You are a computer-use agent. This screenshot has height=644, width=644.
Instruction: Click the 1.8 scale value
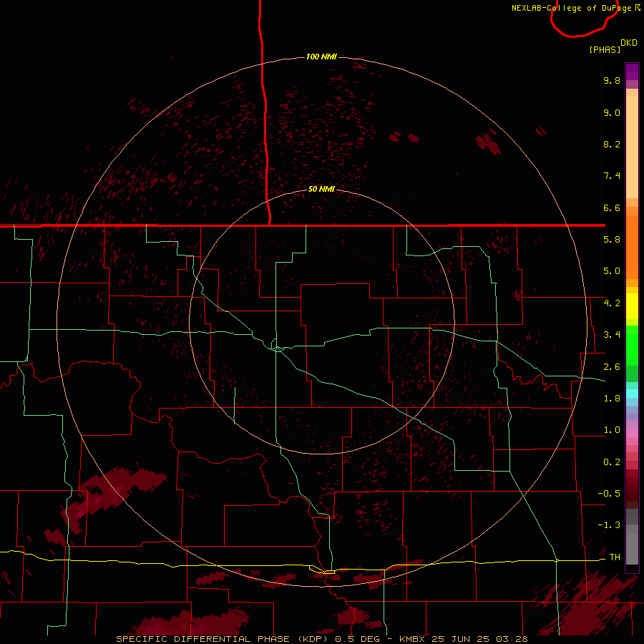point(612,399)
